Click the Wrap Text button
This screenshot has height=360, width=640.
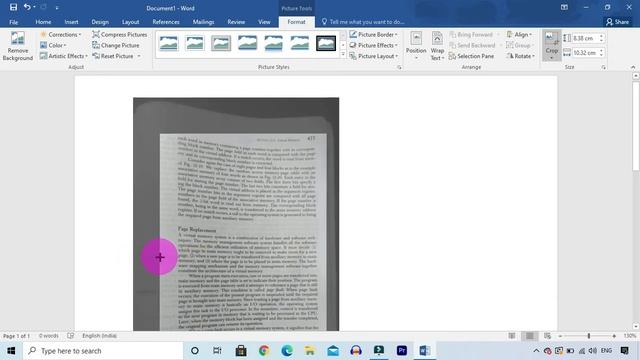(437, 47)
